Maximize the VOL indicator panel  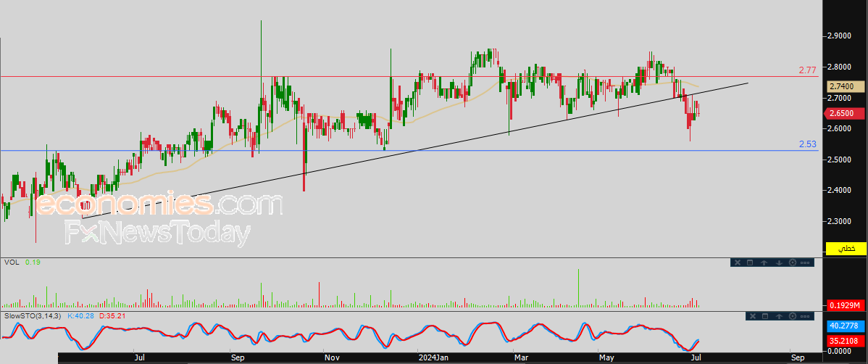pyautogui.click(x=750, y=262)
